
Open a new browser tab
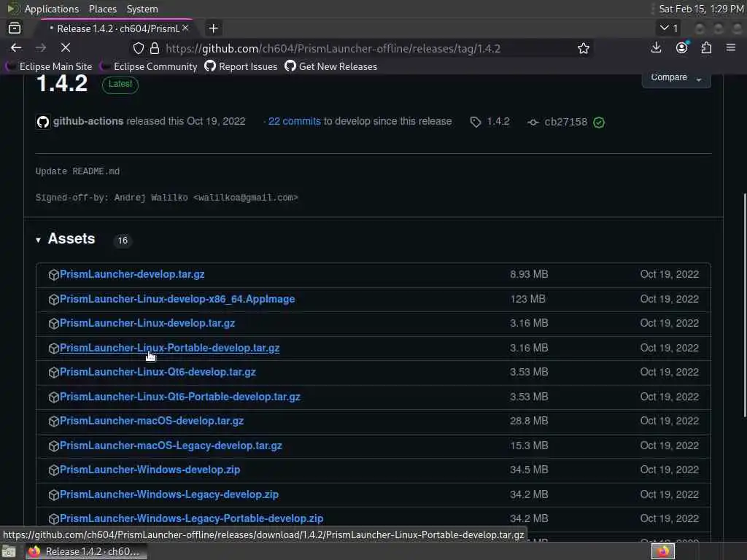point(213,28)
